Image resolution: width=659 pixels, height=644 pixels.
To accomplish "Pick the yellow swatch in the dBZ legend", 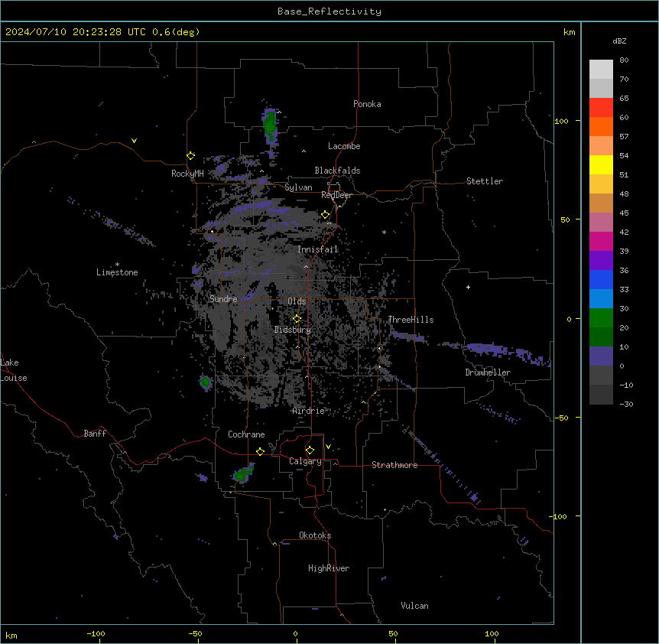I will point(601,164).
